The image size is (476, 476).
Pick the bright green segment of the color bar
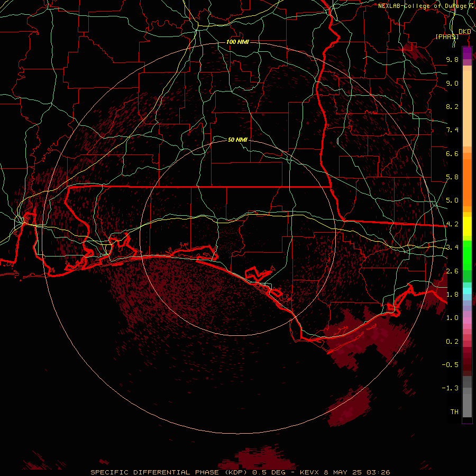[467, 255]
